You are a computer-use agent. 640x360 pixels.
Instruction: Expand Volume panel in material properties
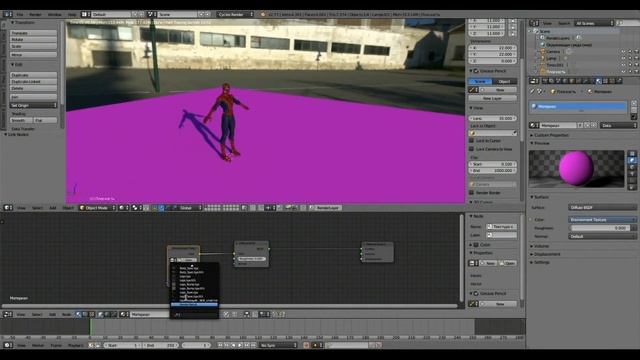click(x=540, y=246)
